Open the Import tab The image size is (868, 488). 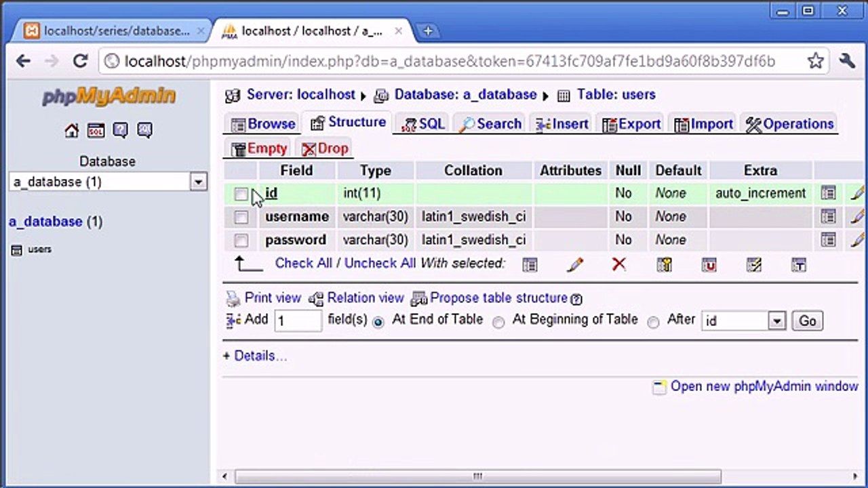(703, 124)
